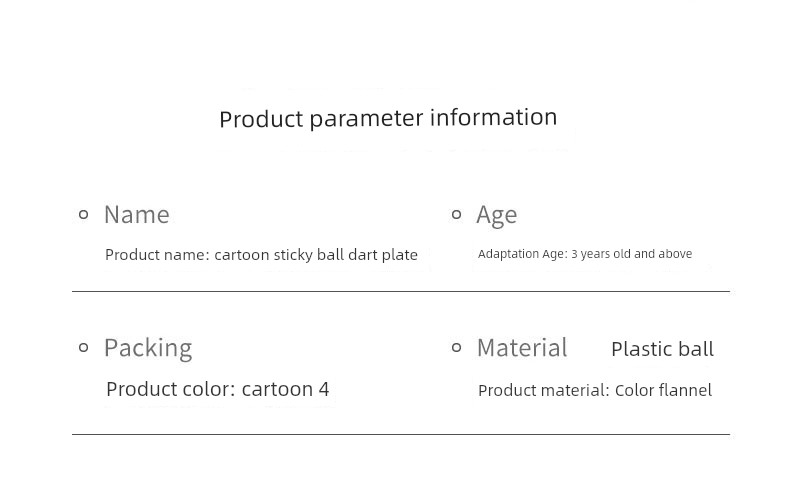Click the Material section heading

pyautogui.click(x=522, y=348)
